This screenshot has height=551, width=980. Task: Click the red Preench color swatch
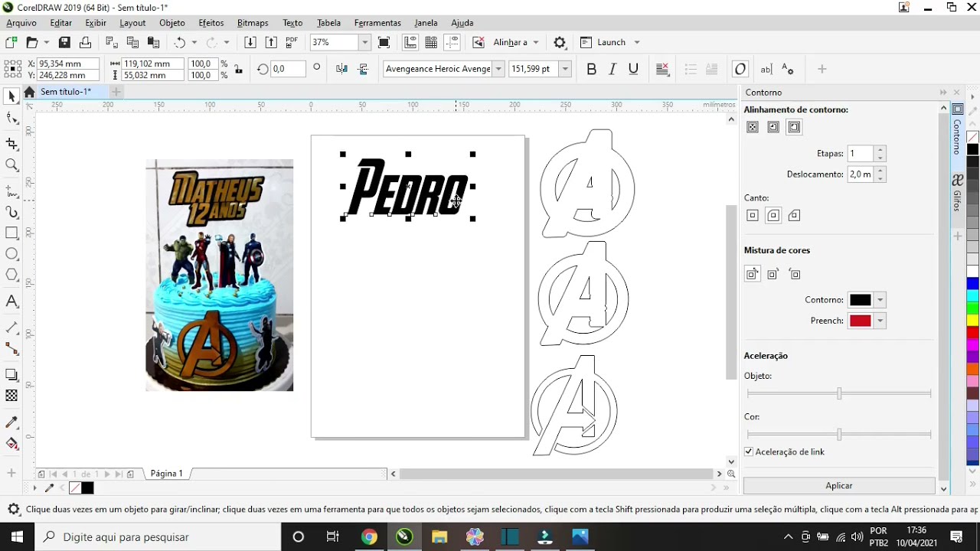click(x=860, y=321)
